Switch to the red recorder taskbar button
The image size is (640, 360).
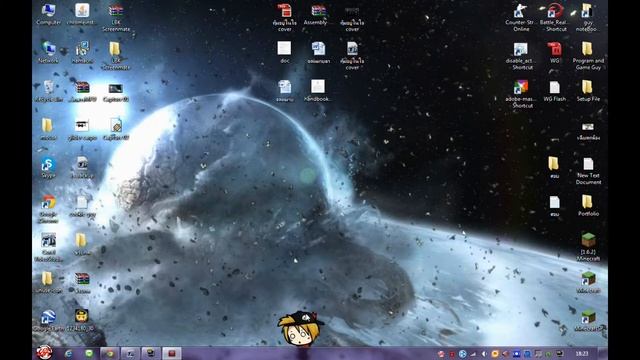(x=171, y=353)
